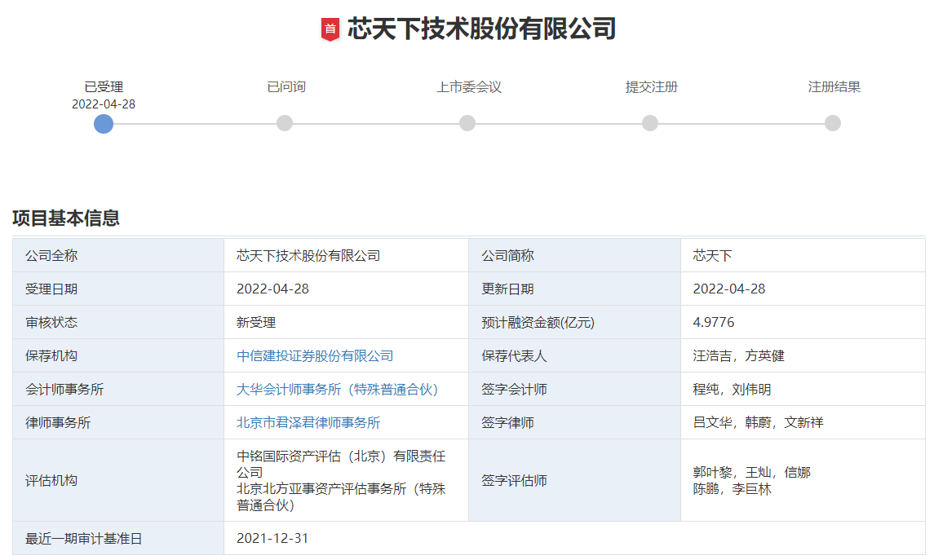Click the 程纯，刘伟明 value

pyautogui.click(x=732, y=389)
